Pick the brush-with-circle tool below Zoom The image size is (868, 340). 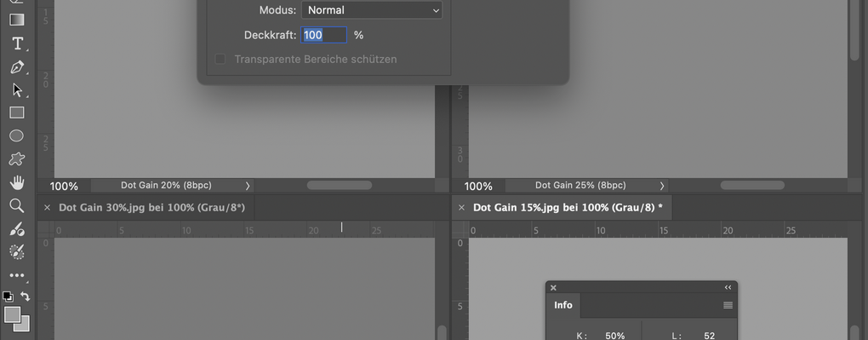[17, 229]
